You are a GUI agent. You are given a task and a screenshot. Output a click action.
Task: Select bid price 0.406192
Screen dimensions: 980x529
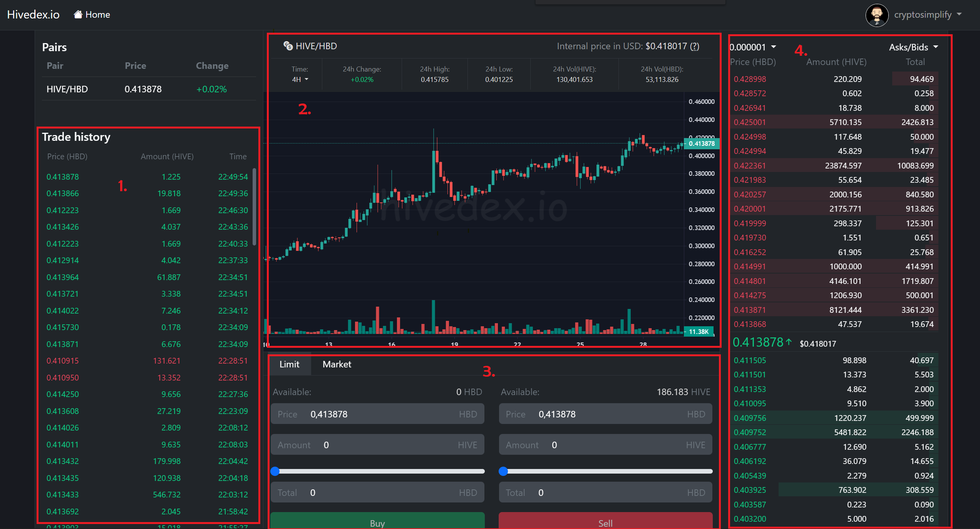click(x=750, y=461)
